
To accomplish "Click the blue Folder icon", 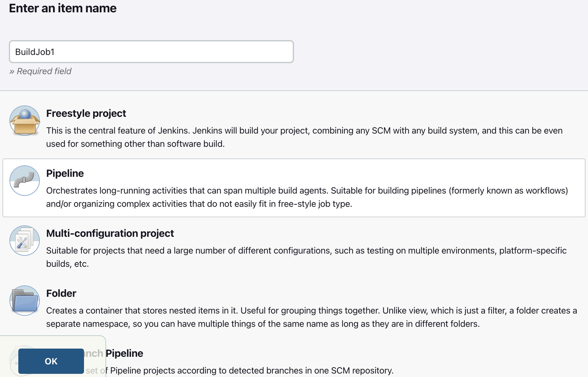I will 24,301.
